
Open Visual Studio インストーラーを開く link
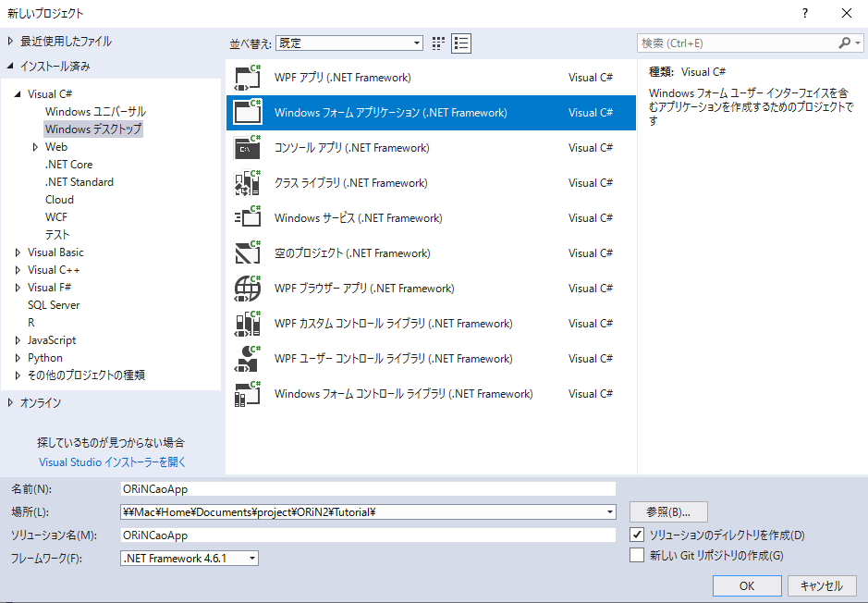pyautogui.click(x=113, y=462)
